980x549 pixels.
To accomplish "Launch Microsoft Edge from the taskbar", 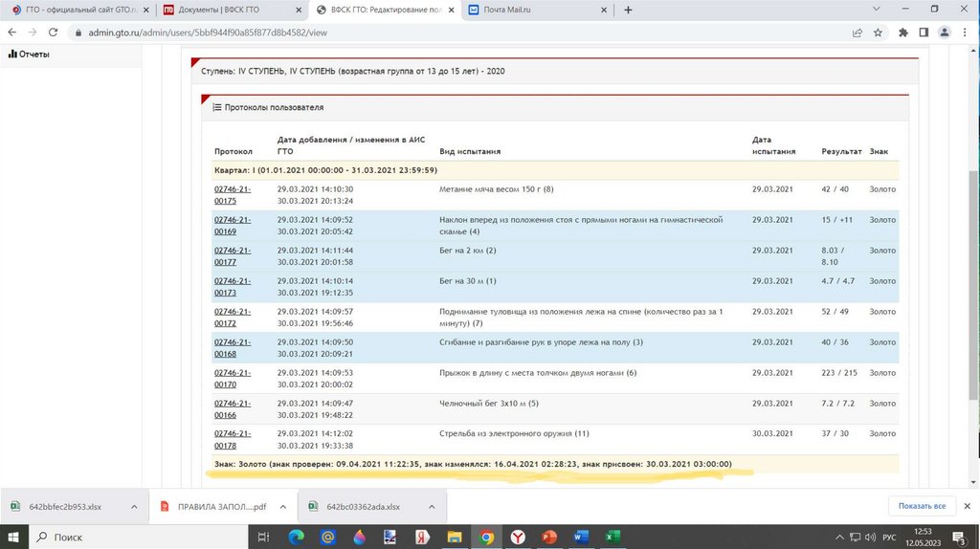I will (295, 538).
